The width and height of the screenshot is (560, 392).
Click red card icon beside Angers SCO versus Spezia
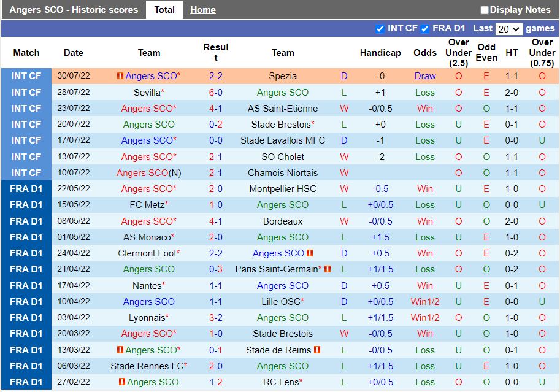click(120, 76)
